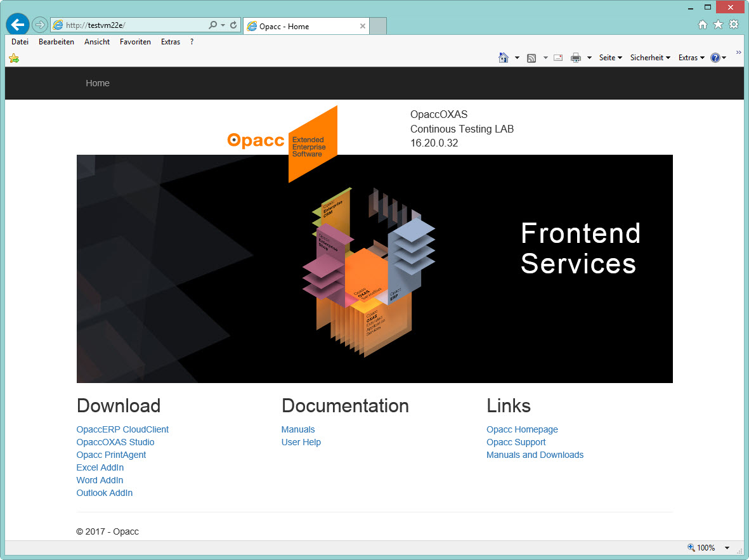Viewport: 749px width, 560px height.
Task: Open the Manuals and Downloads link
Action: pos(535,455)
